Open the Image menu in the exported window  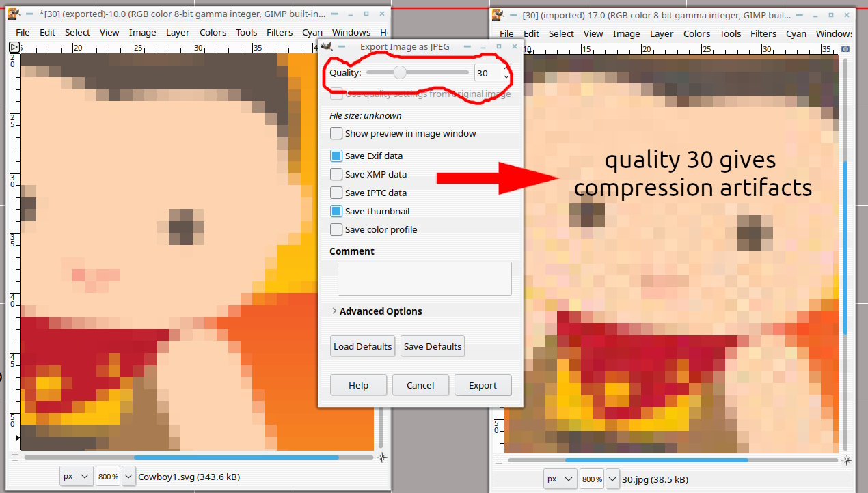pyautogui.click(x=143, y=32)
